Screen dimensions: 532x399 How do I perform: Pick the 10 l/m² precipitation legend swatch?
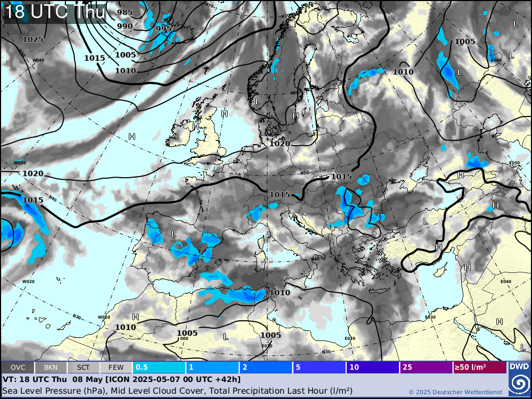click(373, 368)
